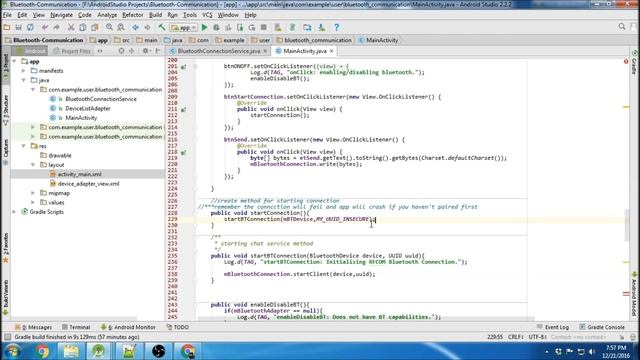Open the TODO tool window
Image resolution: width=640 pixels, height=360 pixels.
tap(178, 327)
